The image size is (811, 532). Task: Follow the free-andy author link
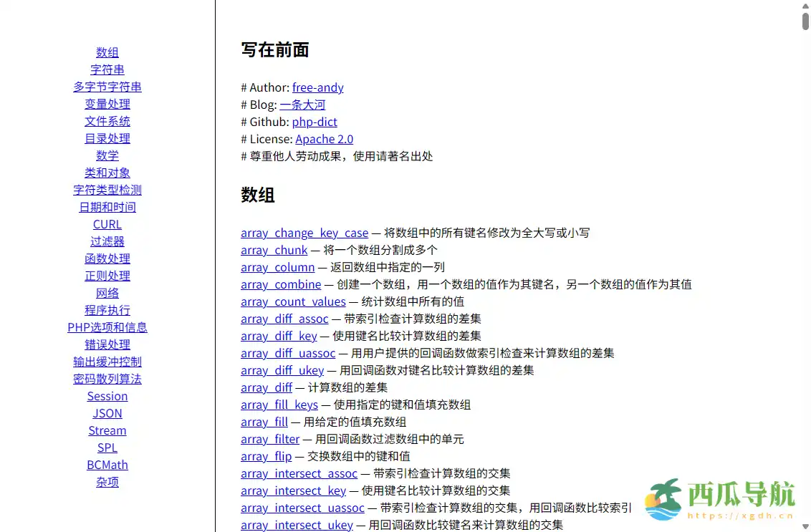317,87
